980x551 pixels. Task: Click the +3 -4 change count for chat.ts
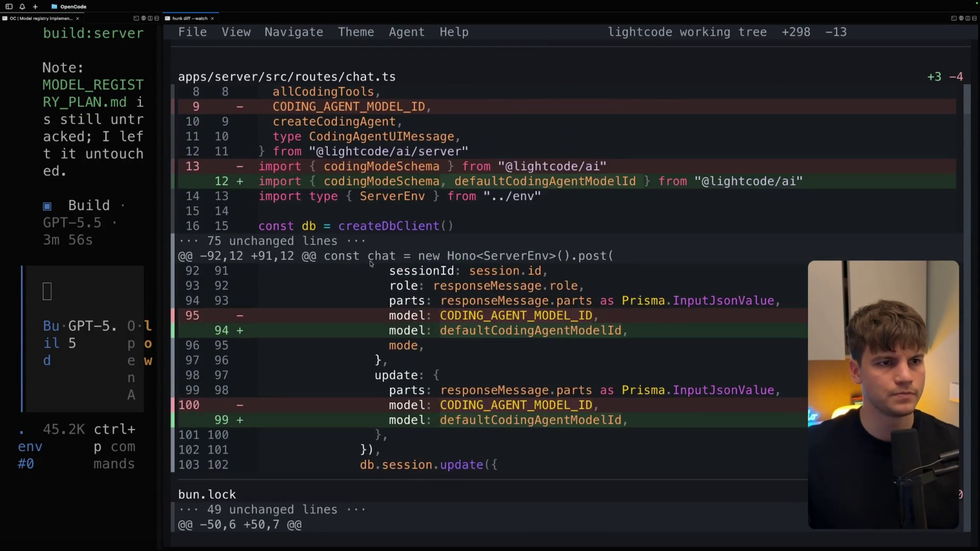click(x=945, y=77)
